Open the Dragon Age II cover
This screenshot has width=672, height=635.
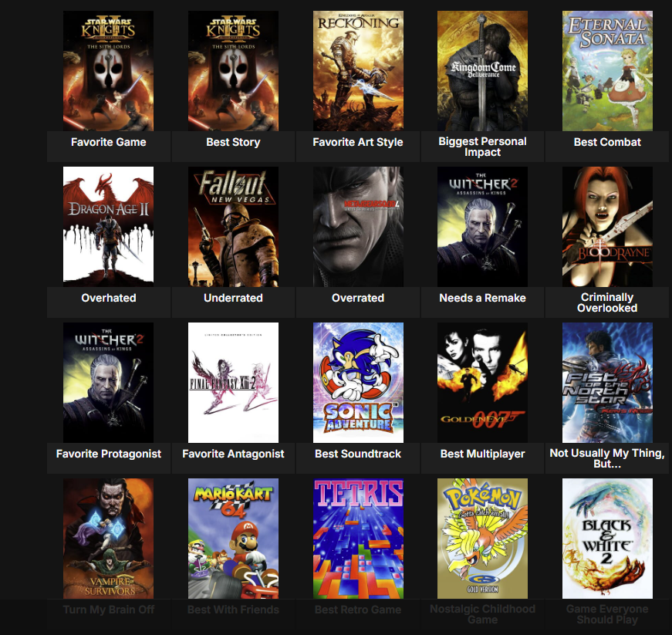[109, 227]
